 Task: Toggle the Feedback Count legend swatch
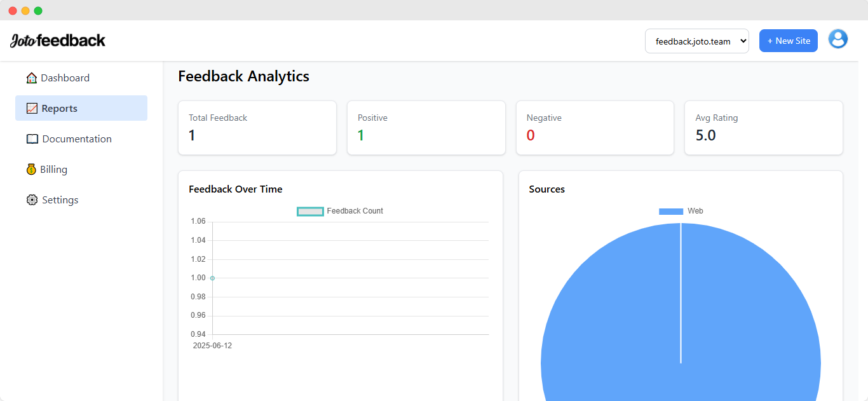click(x=311, y=211)
